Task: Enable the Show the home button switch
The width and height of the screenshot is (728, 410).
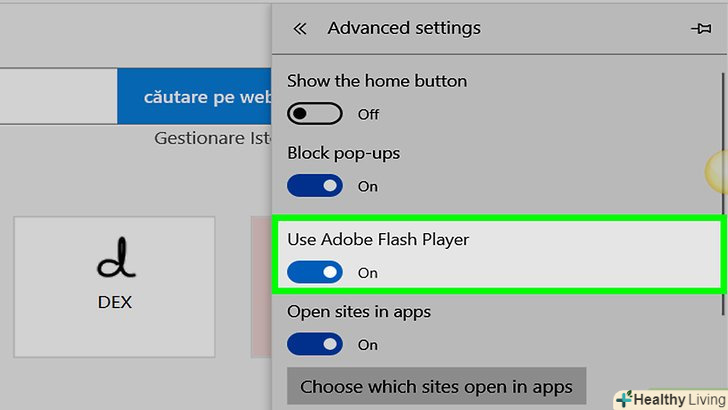Action: (314, 113)
